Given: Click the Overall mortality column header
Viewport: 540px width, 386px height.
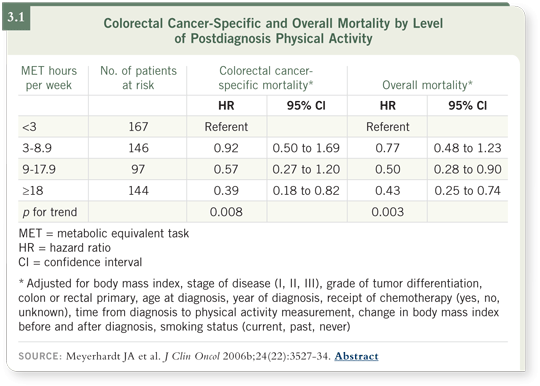Looking at the screenshot, I should (427, 85).
